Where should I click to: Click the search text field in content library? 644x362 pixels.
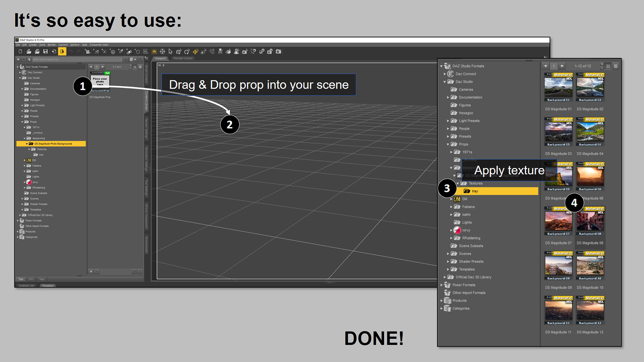[78, 59]
